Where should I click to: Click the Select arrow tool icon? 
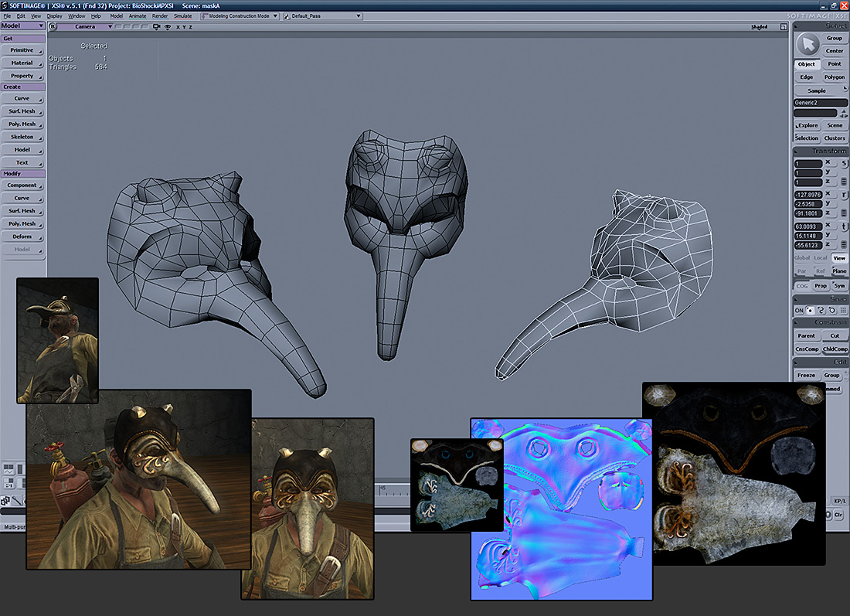(807, 45)
